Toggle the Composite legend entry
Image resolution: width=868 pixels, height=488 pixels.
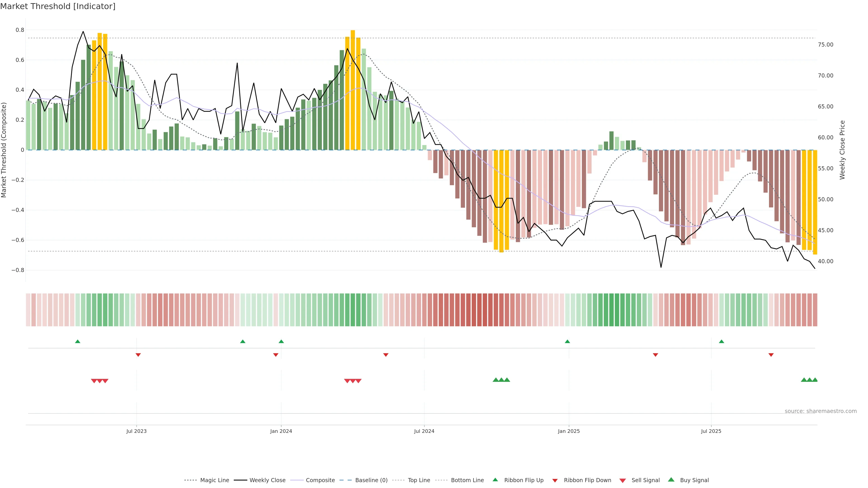(x=320, y=480)
